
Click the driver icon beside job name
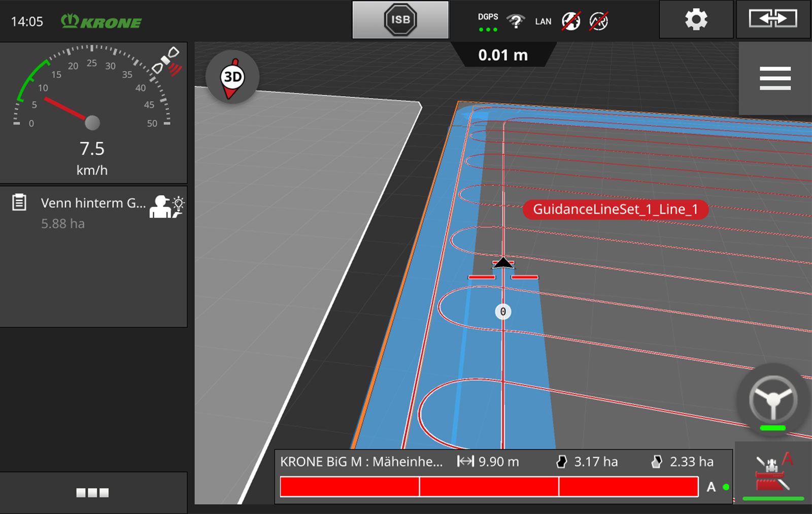tap(166, 207)
